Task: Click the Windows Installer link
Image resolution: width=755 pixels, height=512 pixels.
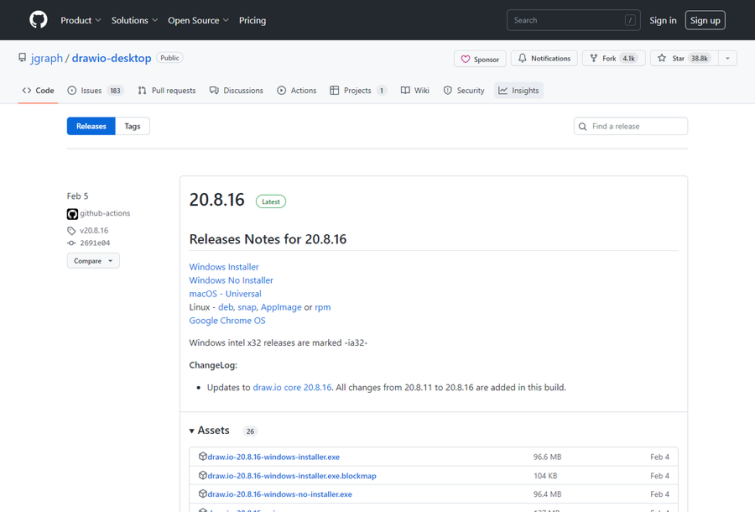Action: [x=224, y=267]
